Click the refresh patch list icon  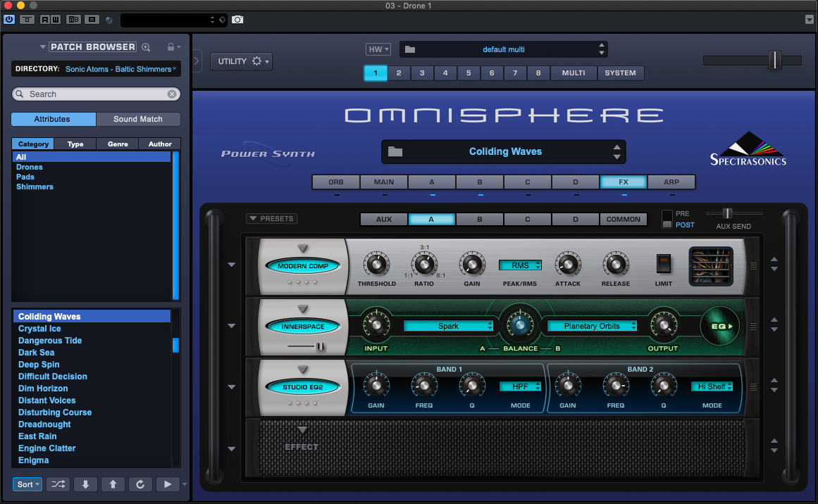(x=140, y=484)
